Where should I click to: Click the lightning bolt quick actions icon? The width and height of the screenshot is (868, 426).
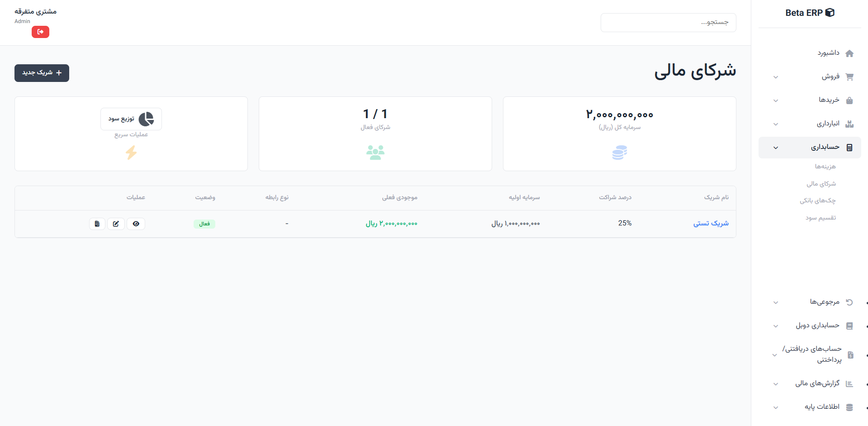pyautogui.click(x=131, y=153)
